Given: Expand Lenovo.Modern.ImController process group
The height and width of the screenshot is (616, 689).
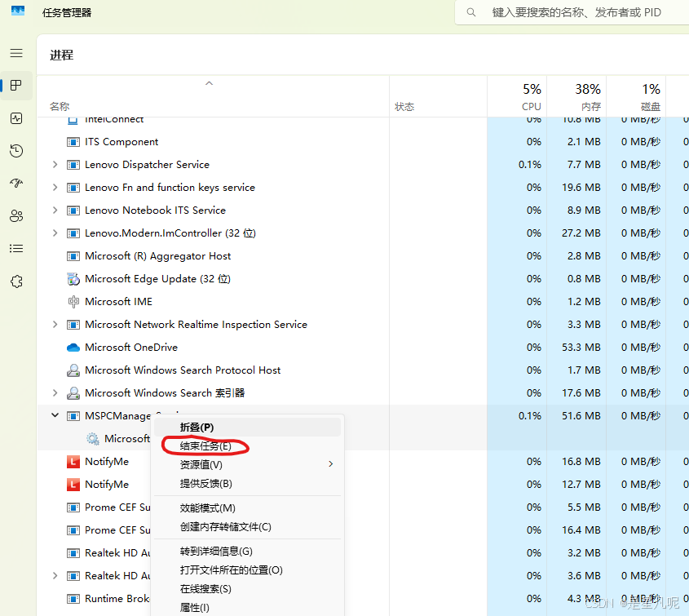Looking at the screenshot, I should tap(55, 233).
